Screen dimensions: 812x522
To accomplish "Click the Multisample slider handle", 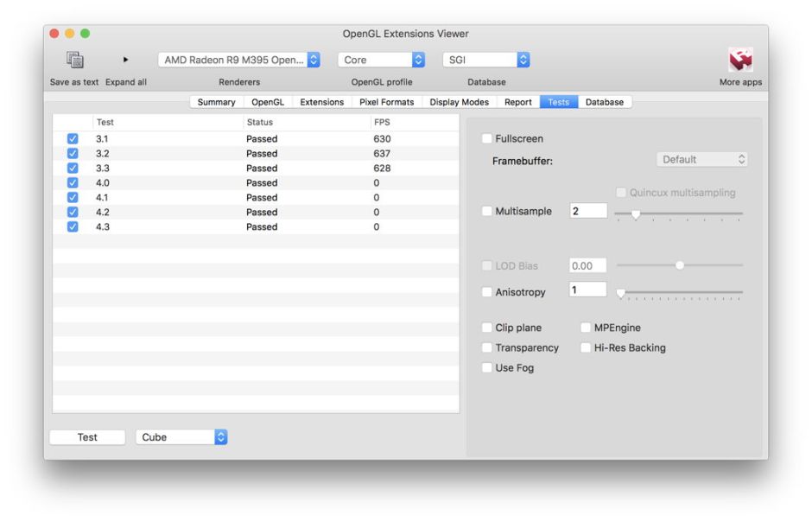I will coord(636,214).
